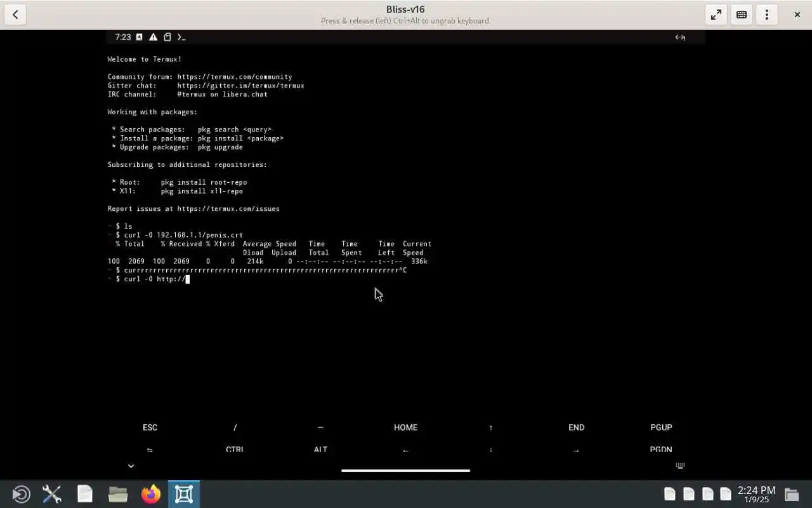Tap the END extra key
812x508 pixels.
pyautogui.click(x=576, y=427)
